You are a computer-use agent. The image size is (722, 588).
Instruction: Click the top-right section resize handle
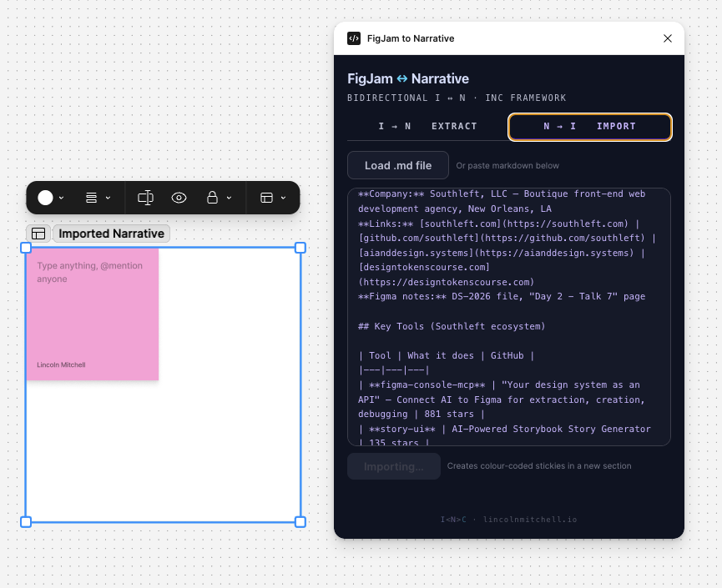[300, 248]
